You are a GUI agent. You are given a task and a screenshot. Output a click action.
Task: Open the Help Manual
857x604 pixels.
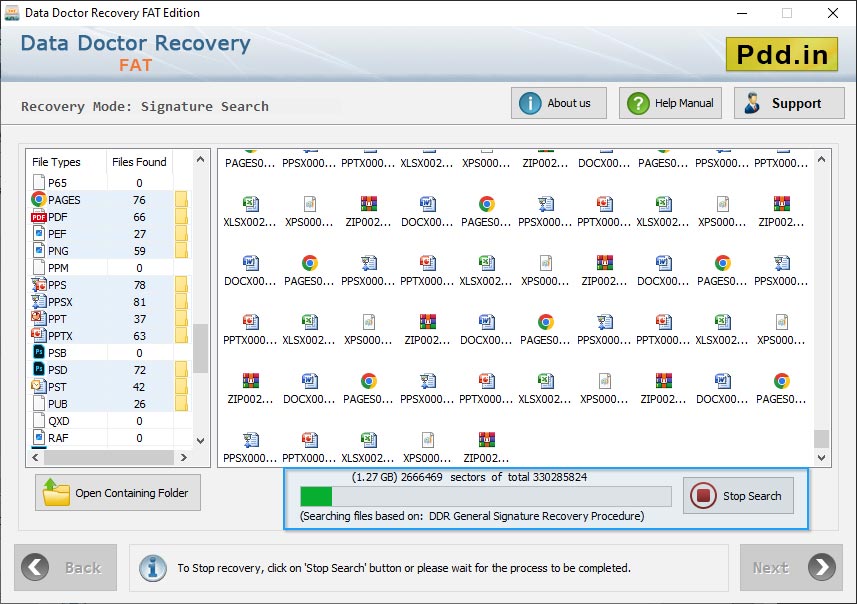(670, 103)
